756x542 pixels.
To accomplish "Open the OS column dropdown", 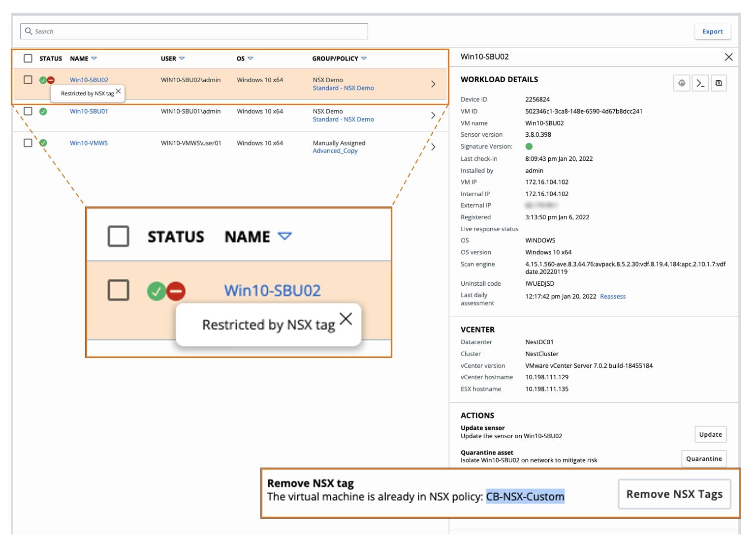I will coord(250,59).
